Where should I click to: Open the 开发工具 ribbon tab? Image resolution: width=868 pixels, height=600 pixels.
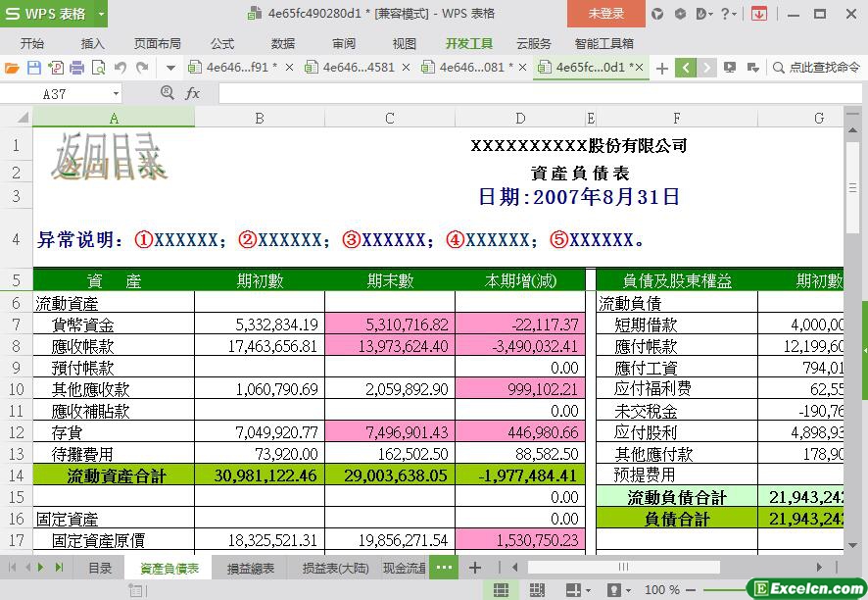pos(468,43)
